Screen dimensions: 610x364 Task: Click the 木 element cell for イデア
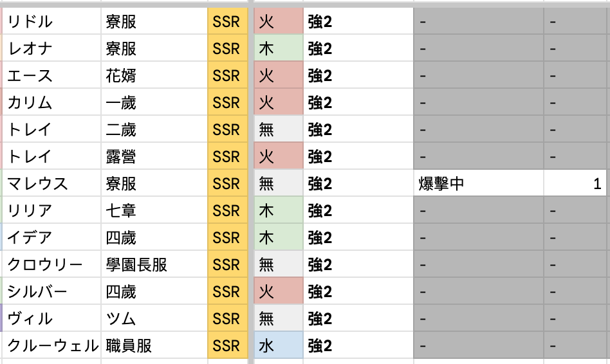tap(279, 237)
